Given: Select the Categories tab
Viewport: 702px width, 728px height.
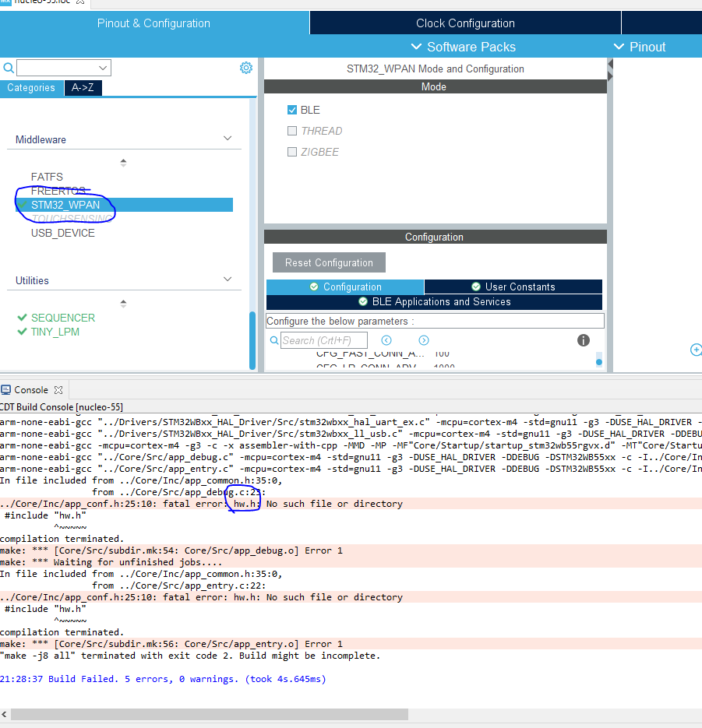Looking at the screenshot, I should (x=31, y=88).
